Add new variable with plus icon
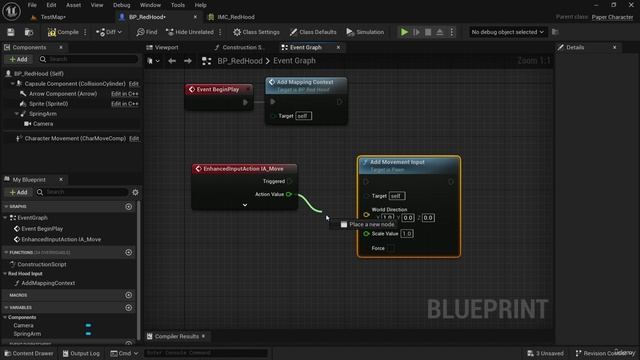Image resolution: width=640 pixels, height=360 pixels. coord(129,307)
